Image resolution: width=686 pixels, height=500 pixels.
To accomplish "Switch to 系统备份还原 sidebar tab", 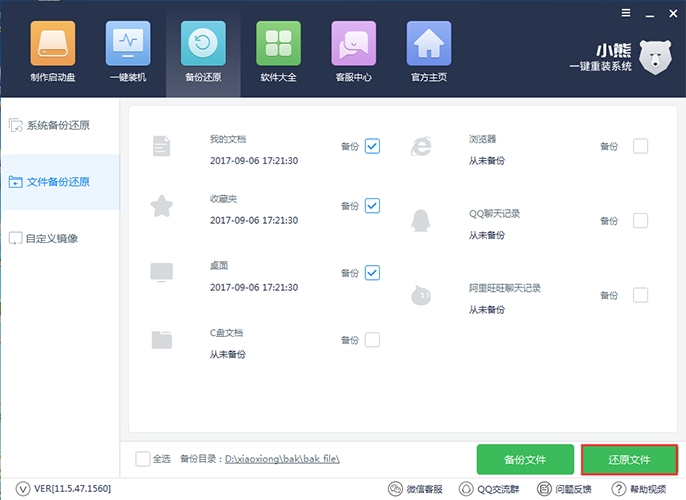I will point(60,126).
